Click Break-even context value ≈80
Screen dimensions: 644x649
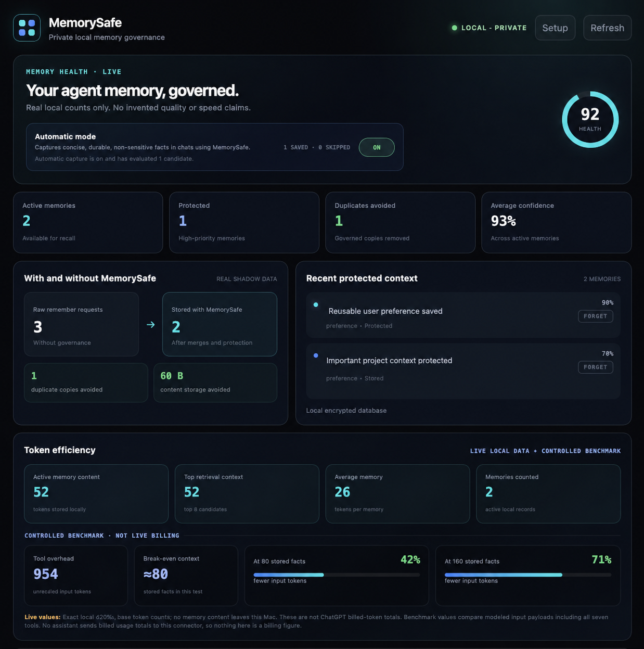pyautogui.click(x=156, y=574)
